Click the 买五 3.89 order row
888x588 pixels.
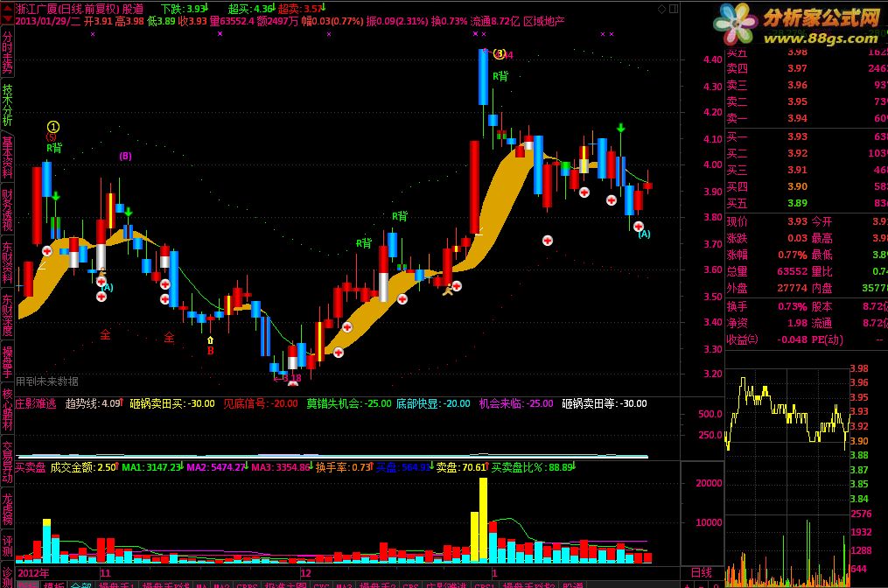807,203
